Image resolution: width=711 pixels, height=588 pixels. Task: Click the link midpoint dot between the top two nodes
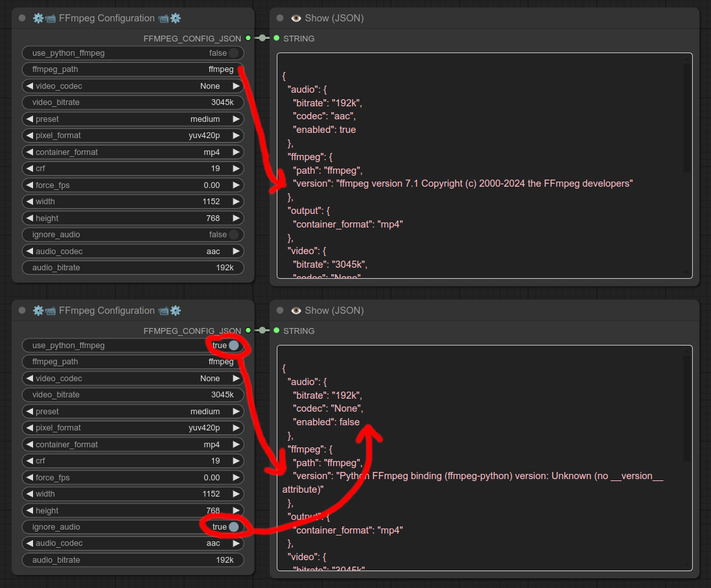tap(262, 38)
